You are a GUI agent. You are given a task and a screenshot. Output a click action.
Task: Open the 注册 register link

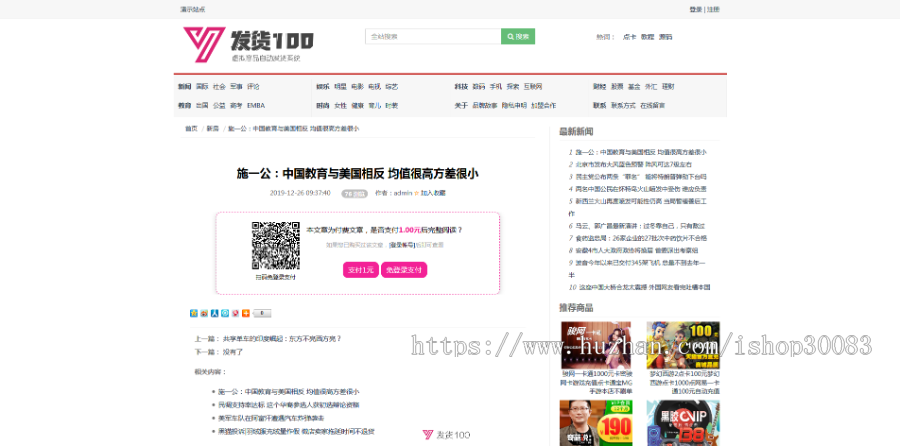tap(713, 9)
